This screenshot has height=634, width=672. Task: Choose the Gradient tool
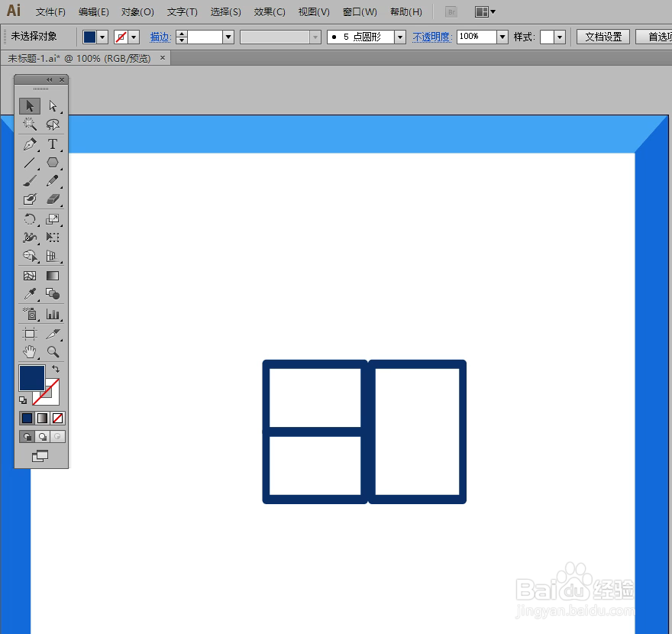pyautogui.click(x=53, y=276)
